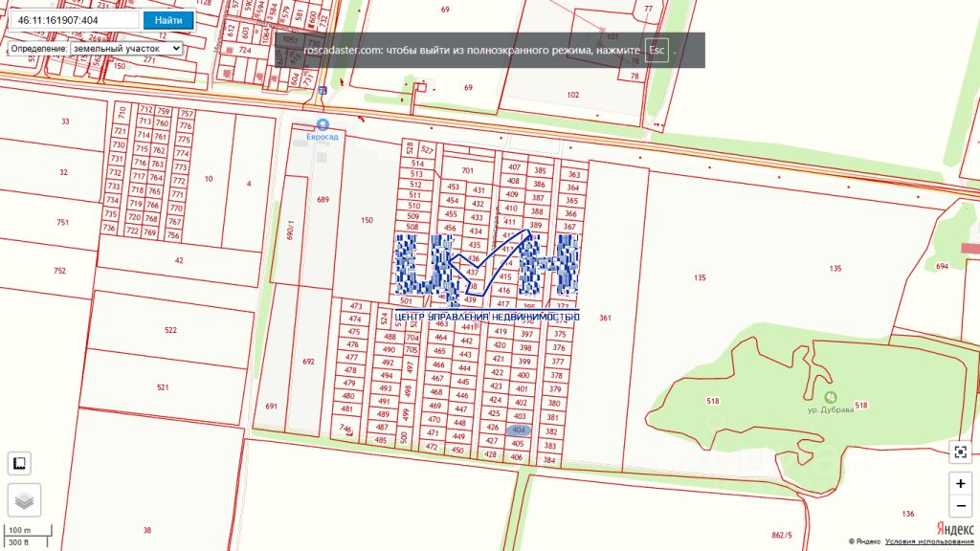Open the Определение type dropdown
980x551 pixels.
point(126,48)
